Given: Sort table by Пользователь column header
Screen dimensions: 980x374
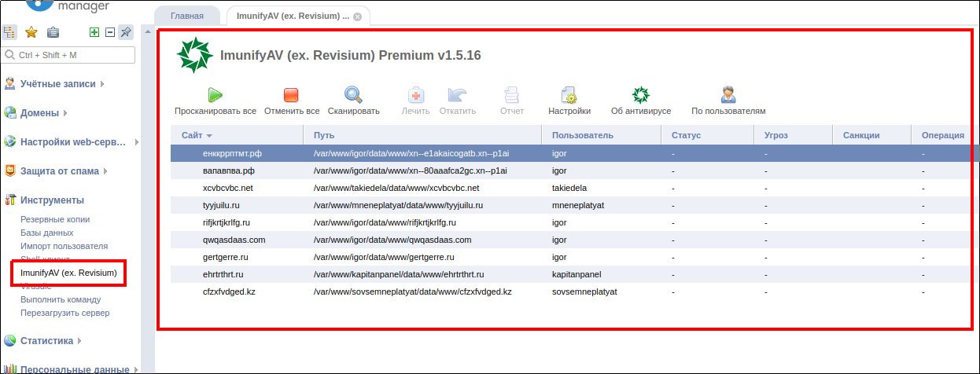Looking at the screenshot, I should point(602,135).
